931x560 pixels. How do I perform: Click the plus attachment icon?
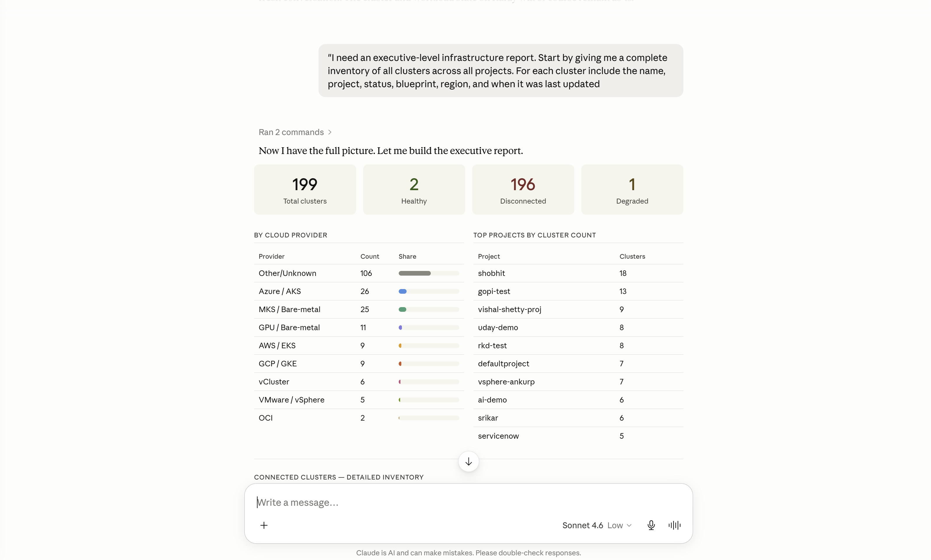tap(264, 525)
